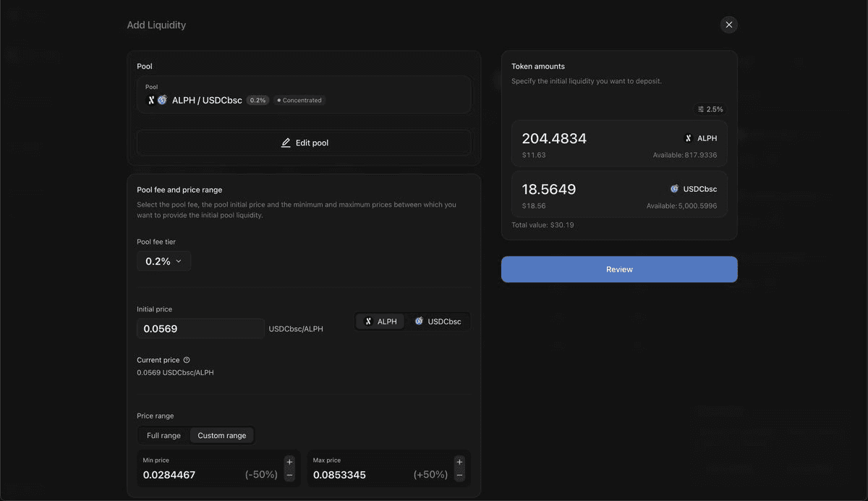Click the pencil icon on Edit pool
This screenshot has width=868, height=501.
(286, 142)
